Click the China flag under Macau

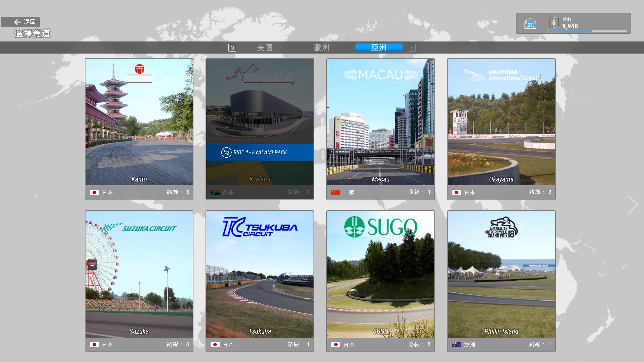tap(336, 193)
